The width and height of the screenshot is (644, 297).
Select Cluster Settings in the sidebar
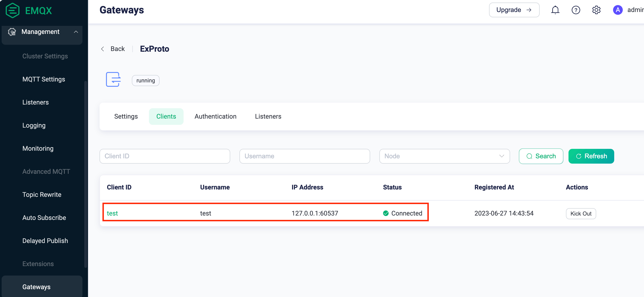pyautogui.click(x=45, y=56)
